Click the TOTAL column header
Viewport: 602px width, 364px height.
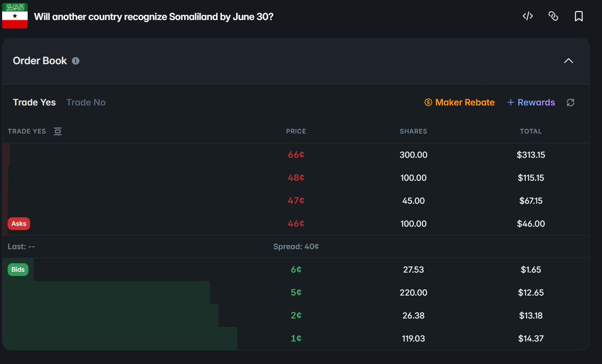[x=531, y=132]
